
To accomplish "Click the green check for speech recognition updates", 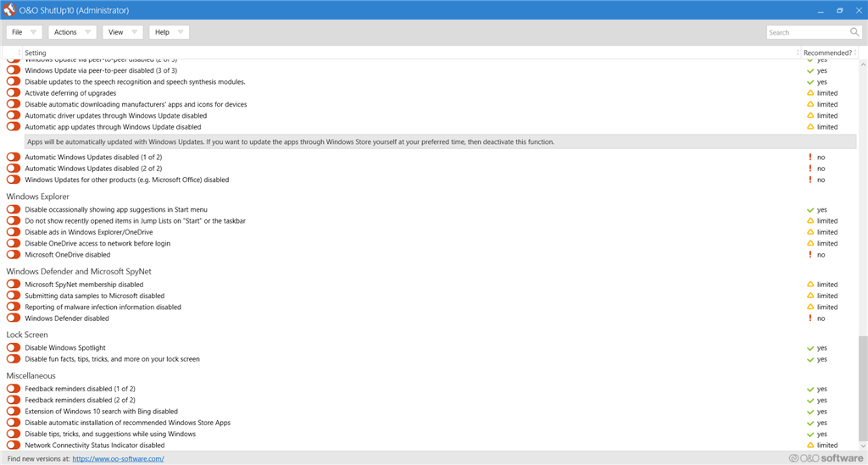I will pos(810,82).
